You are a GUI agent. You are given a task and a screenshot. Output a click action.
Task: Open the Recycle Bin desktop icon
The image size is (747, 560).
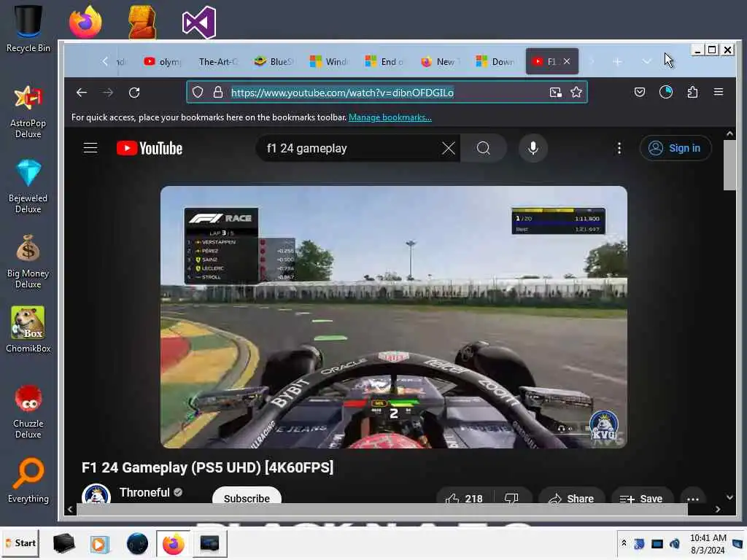click(x=28, y=28)
